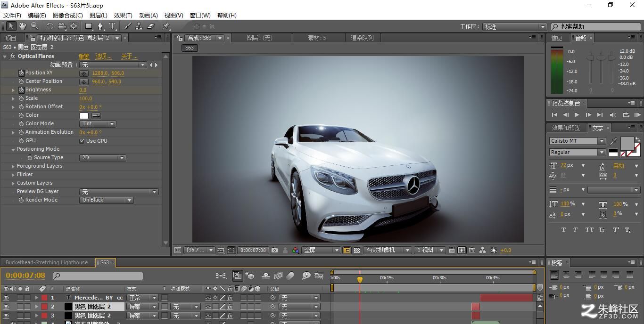Play the preview with the play button
This screenshot has width=644, height=324.
tap(577, 115)
